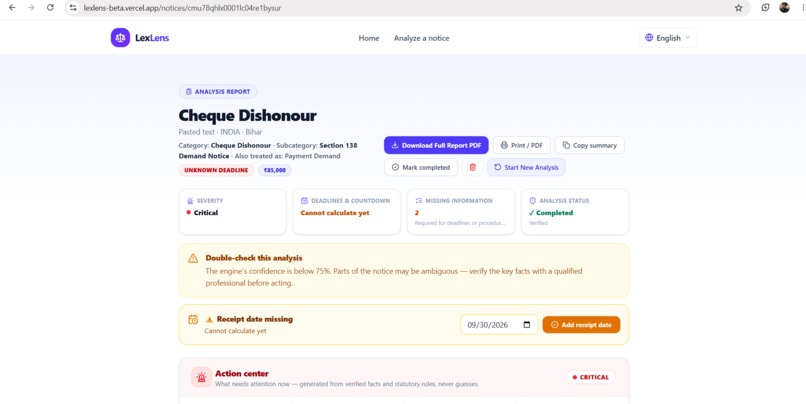The width and height of the screenshot is (806, 404).
Task: Click the Start New Analysis button
Action: pyautogui.click(x=526, y=168)
